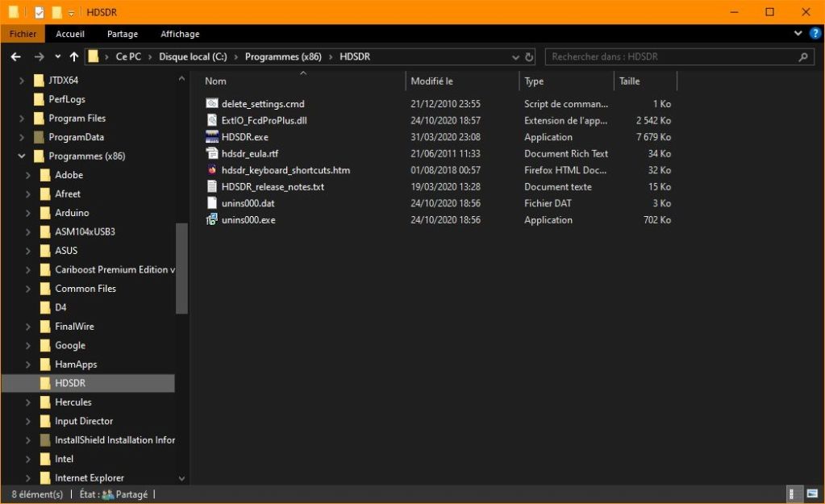Expand the Adobe folder in tree
The height and width of the screenshot is (504, 825).
tap(27, 175)
